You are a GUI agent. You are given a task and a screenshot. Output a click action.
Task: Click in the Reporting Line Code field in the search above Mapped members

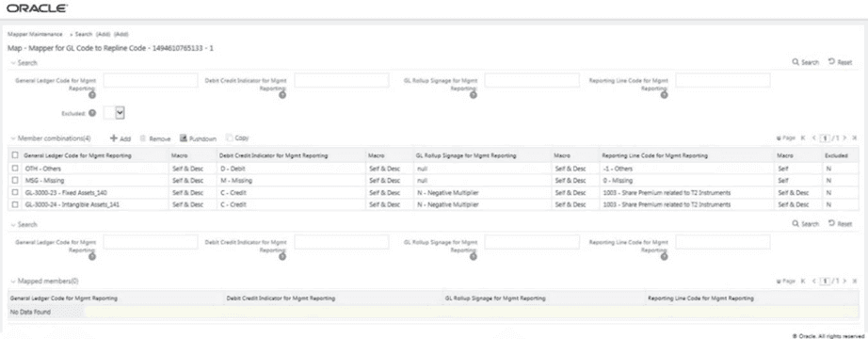coord(723,242)
